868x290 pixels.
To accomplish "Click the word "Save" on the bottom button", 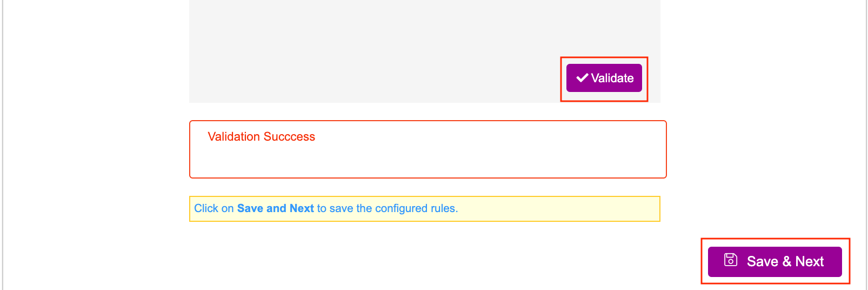I will pyautogui.click(x=762, y=262).
